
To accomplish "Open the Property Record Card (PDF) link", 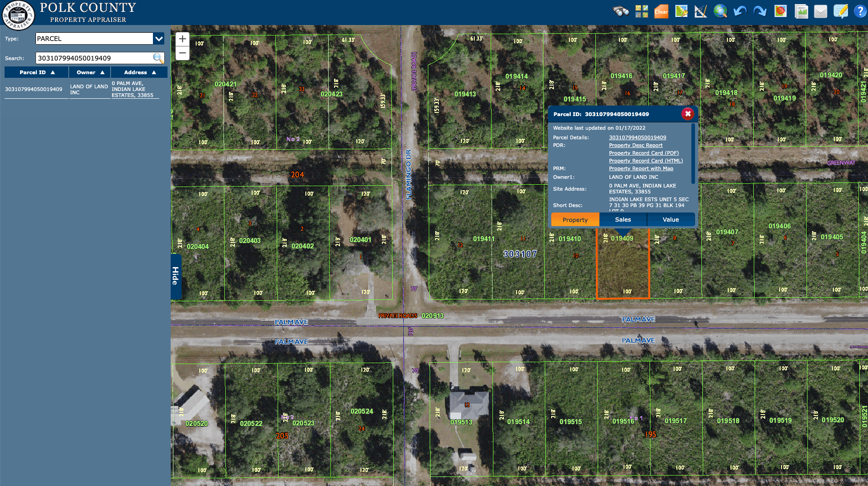I will tap(644, 153).
